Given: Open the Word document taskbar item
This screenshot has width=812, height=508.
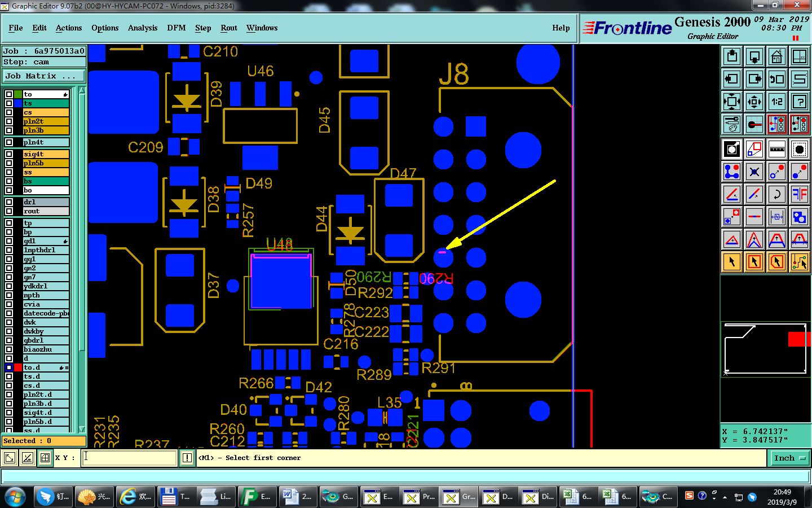Looking at the screenshot, I should (x=298, y=497).
